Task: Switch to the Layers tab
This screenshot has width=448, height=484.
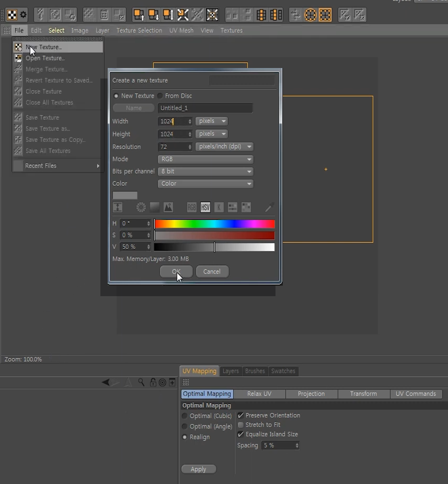Action: pos(231,370)
